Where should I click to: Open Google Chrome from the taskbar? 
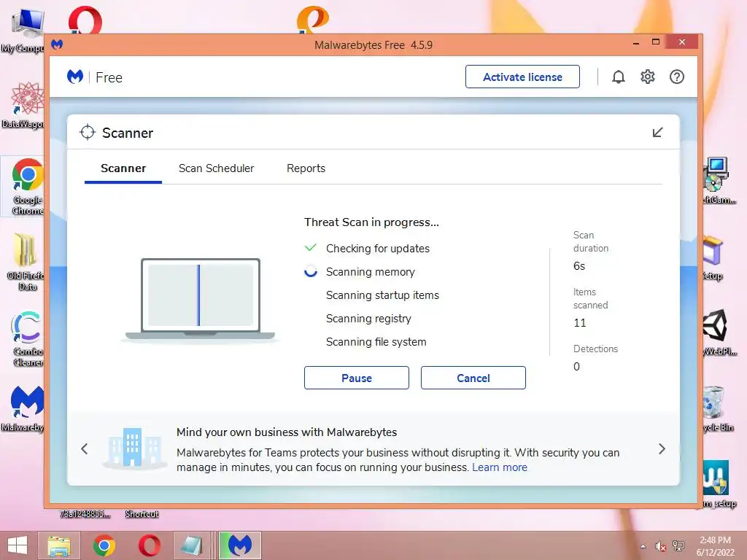coord(104,545)
